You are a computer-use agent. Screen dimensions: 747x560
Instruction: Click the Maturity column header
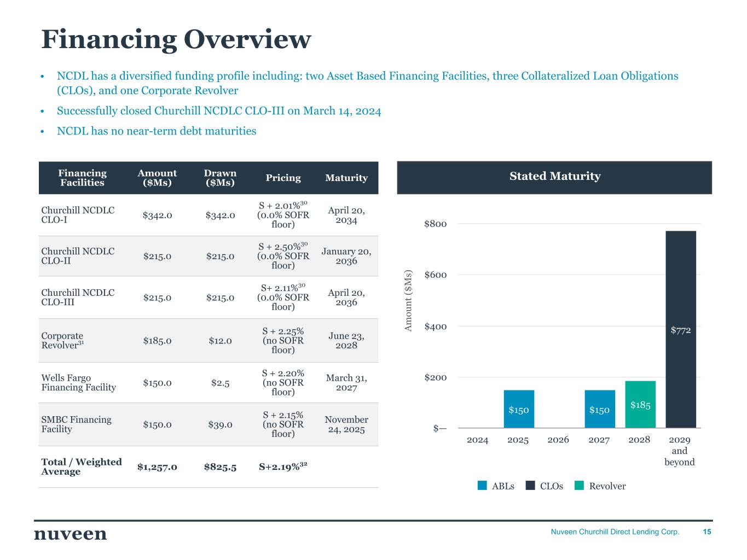(x=346, y=178)
